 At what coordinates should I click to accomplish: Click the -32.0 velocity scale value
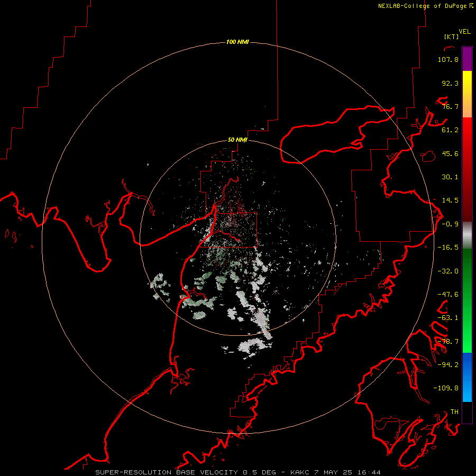point(448,271)
